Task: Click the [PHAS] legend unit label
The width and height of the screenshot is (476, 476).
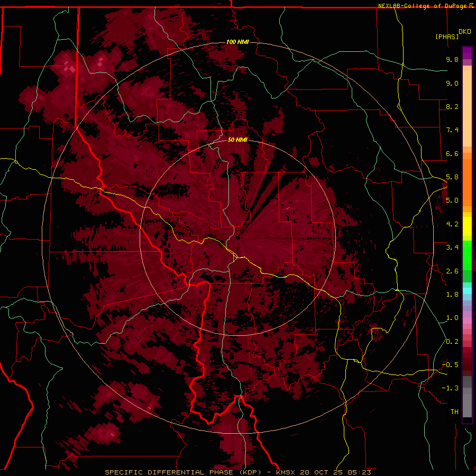Action: [x=447, y=36]
